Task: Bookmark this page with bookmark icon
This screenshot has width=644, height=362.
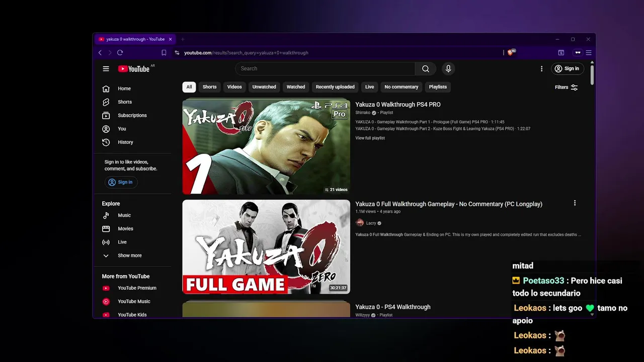Action: coord(164,53)
